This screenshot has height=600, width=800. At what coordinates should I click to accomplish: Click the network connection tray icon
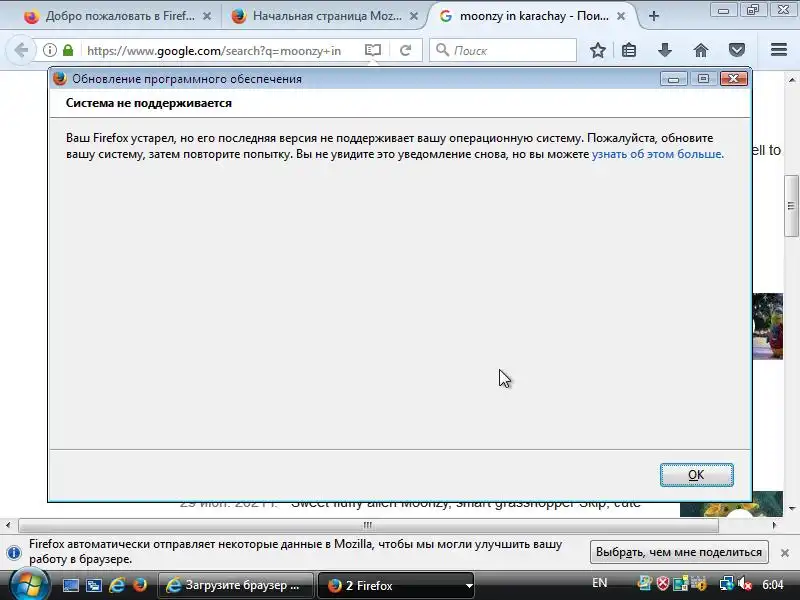[726, 584]
